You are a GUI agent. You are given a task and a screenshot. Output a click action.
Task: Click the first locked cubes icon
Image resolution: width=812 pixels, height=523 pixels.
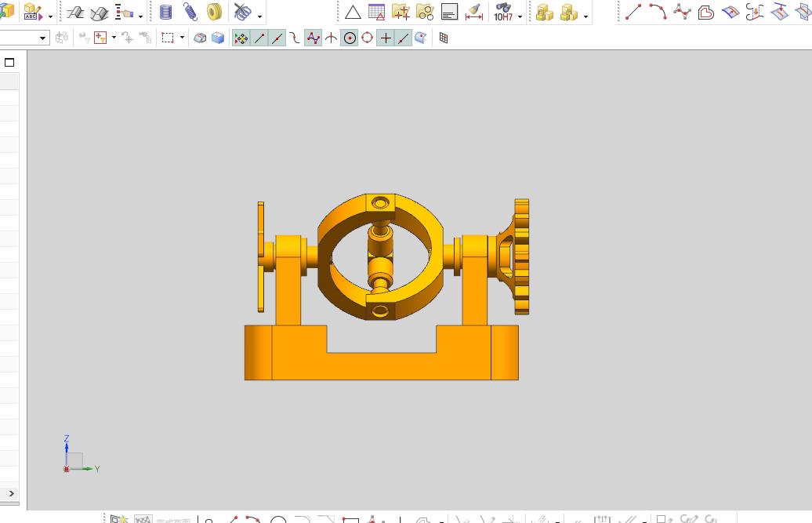[x=544, y=13]
